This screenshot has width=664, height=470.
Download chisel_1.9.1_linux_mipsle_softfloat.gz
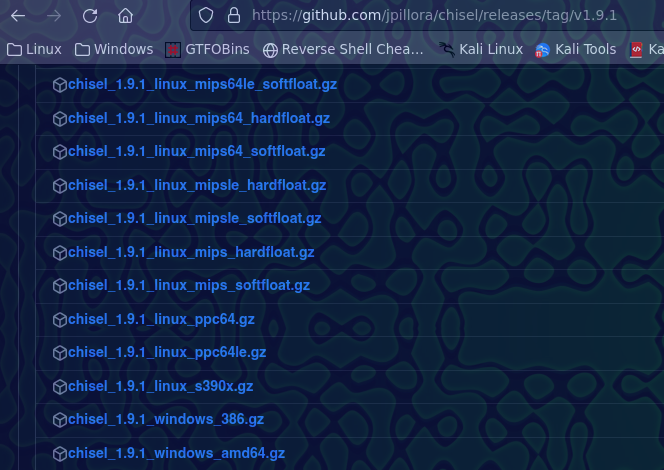(194, 218)
